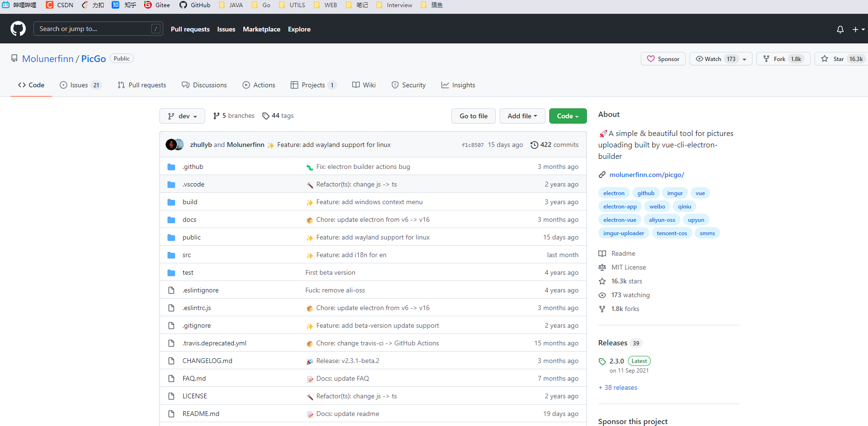Open the 'Fuck: remove ali-oss' commit message
Image resolution: width=868 pixels, height=426 pixels.
(x=335, y=291)
